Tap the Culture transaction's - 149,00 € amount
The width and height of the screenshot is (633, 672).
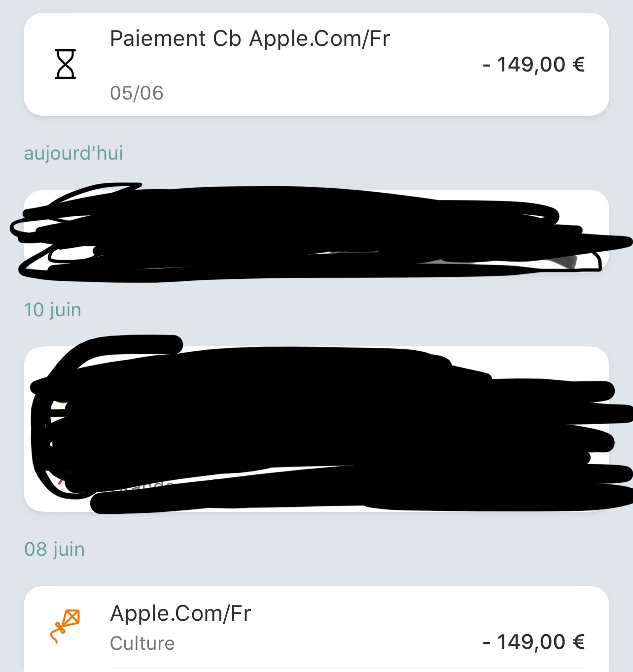pyautogui.click(x=533, y=642)
